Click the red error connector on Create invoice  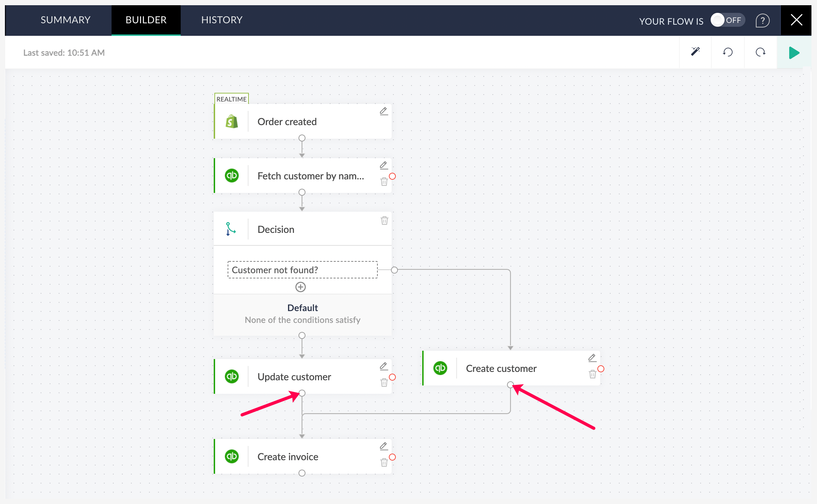coord(392,457)
